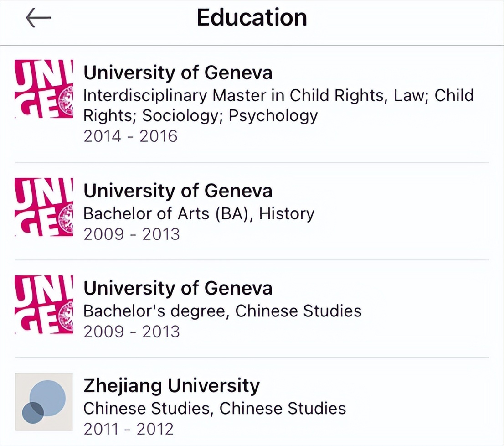Click the UNIGE logo beside the History degree
Screen dimensions: 504x446
click(x=43, y=207)
